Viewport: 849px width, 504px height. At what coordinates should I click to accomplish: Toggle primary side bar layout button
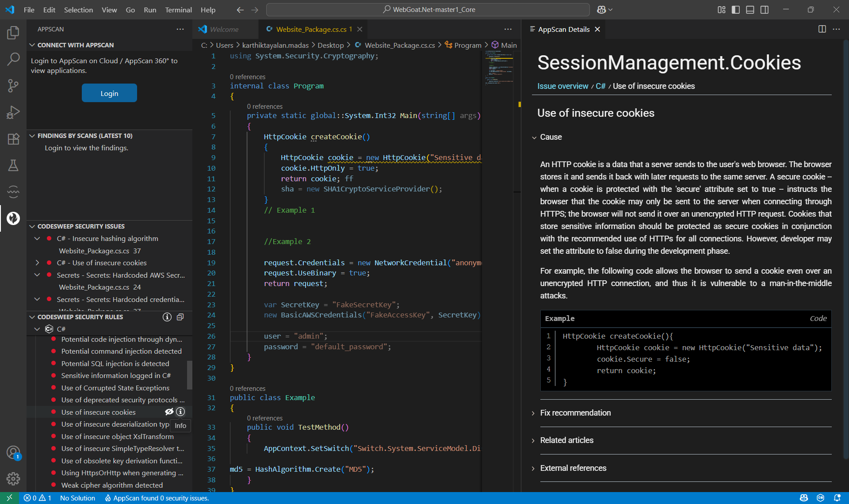[736, 10]
